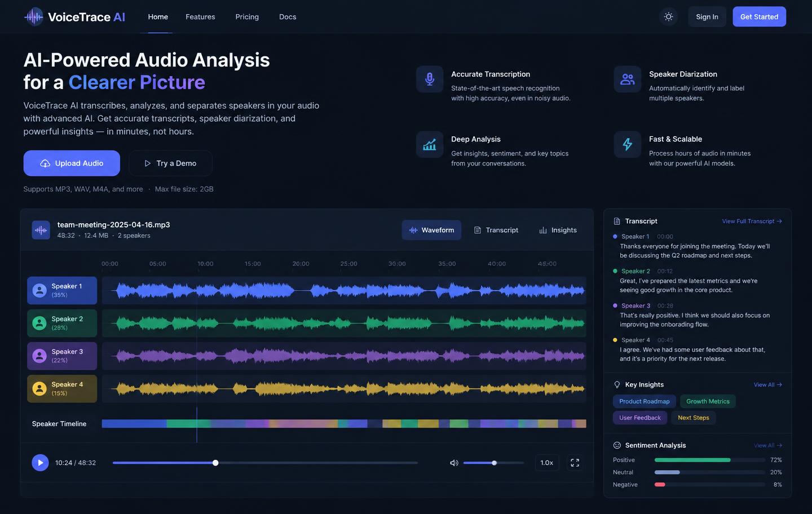
Task: Click the audio file waveform icon
Action: click(x=41, y=230)
